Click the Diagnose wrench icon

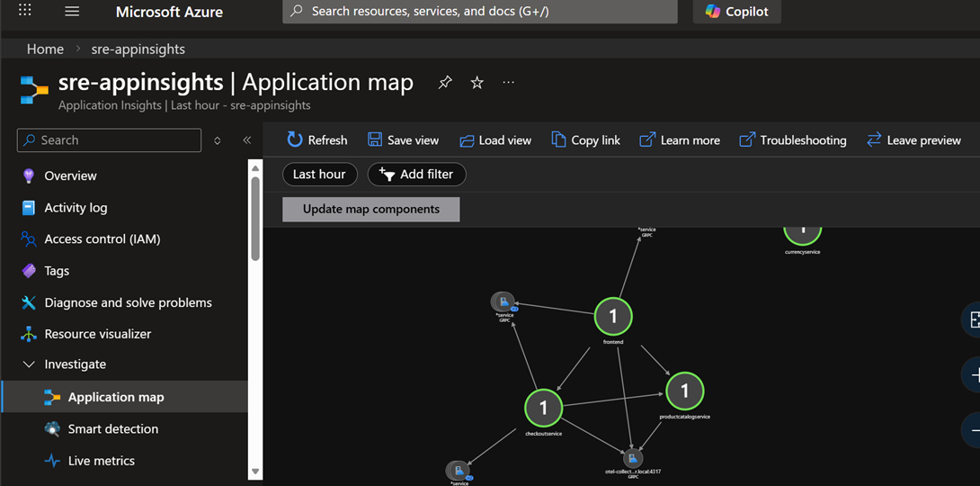pyautogui.click(x=28, y=302)
